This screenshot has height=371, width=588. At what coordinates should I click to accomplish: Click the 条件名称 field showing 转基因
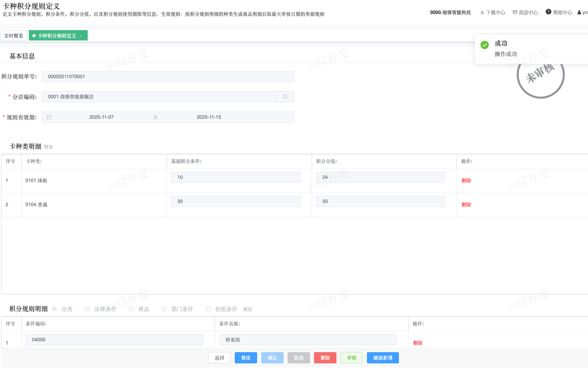pos(308,340)
